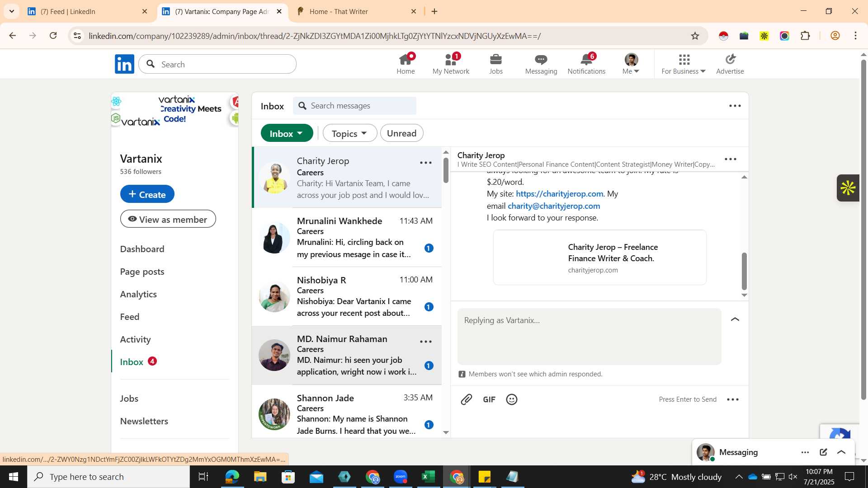The height and width of the screenshot is (488, 868).
Task: Open the charityjerop.com site link
Action: 559,193
